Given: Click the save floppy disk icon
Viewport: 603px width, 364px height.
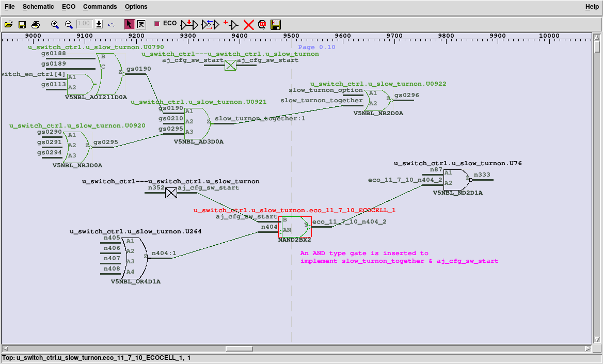Looking at the screenshot, I should [x=22, y=24].
